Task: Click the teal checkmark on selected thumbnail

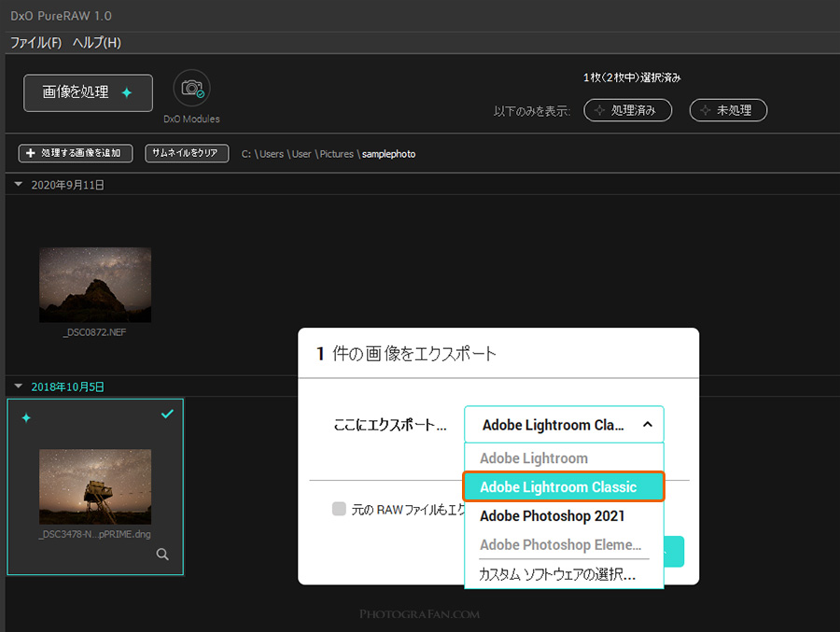Action: tap(167, 414)
